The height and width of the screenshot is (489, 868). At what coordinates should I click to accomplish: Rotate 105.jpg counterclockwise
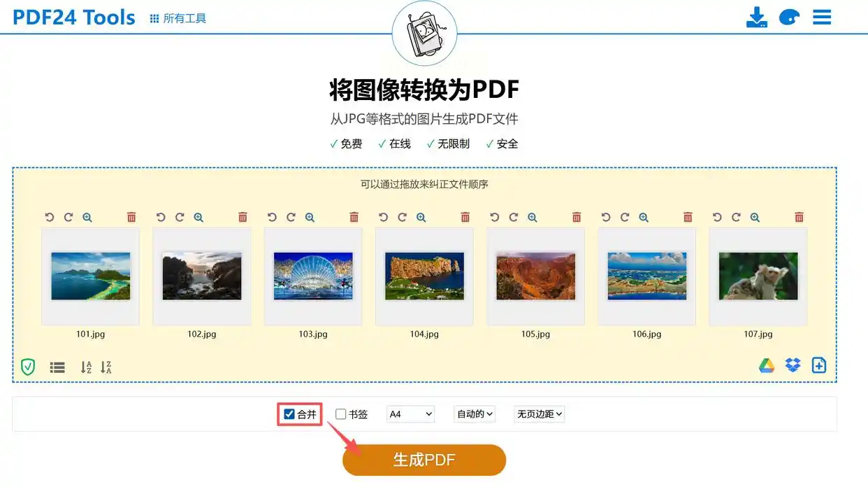[495, 218]
